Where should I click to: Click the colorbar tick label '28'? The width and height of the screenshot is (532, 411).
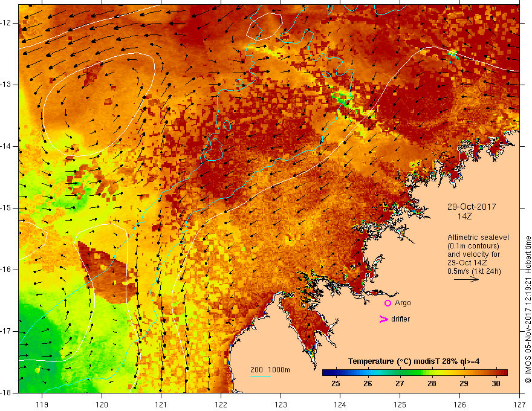(x=432, y=384)
